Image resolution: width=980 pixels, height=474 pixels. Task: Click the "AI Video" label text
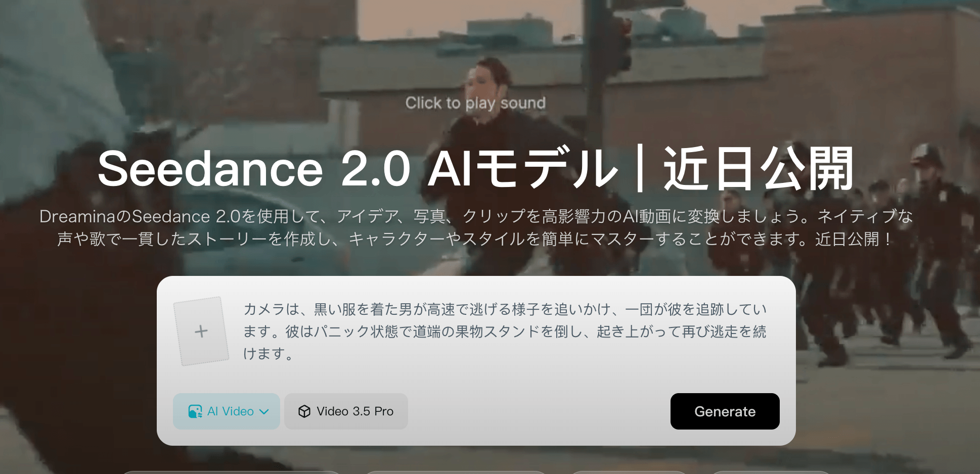click(x=231, y=411)
